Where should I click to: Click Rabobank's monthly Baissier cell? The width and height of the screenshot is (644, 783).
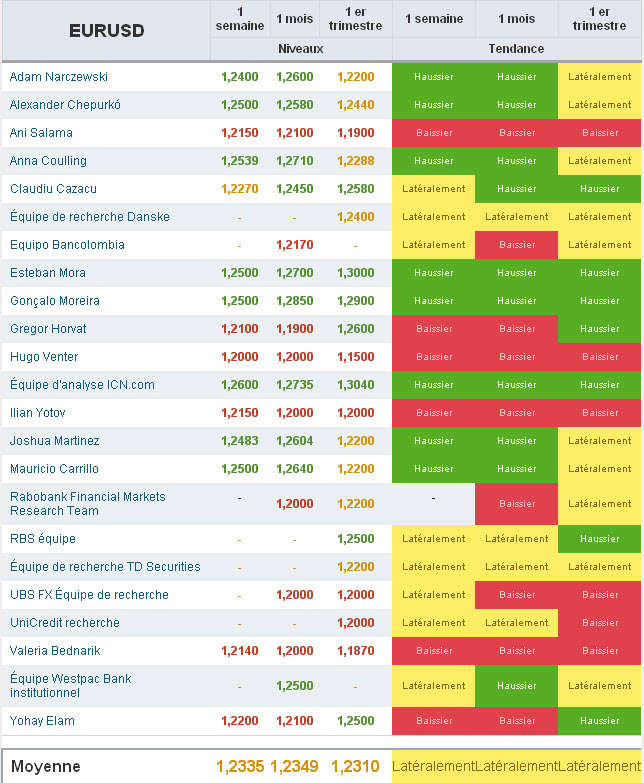516,503
